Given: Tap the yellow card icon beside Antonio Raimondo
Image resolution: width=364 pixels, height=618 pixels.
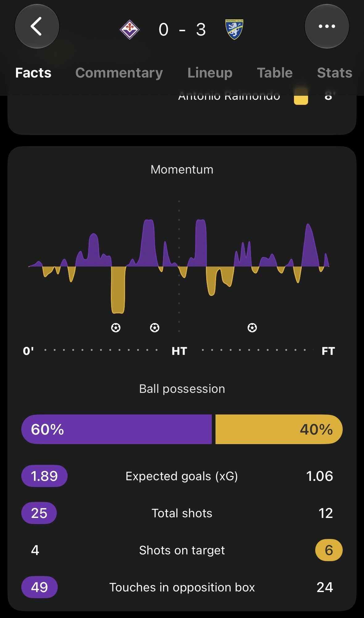Looking at the screenshot, I should tap(301, 97).
